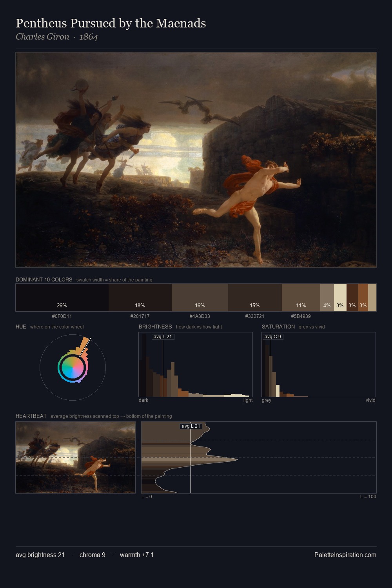Open the PaletteInspiration.com link

tap(345, 555)
